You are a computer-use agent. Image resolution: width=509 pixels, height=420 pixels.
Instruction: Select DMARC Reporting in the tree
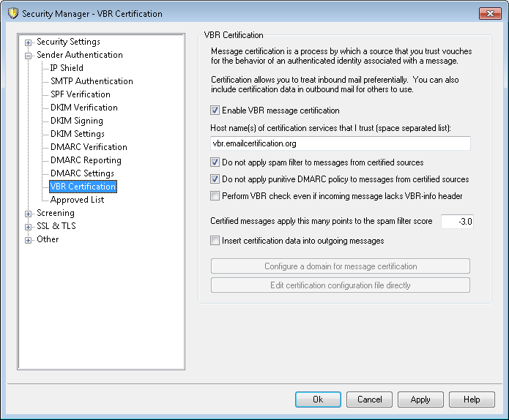(x=86, y=160)
